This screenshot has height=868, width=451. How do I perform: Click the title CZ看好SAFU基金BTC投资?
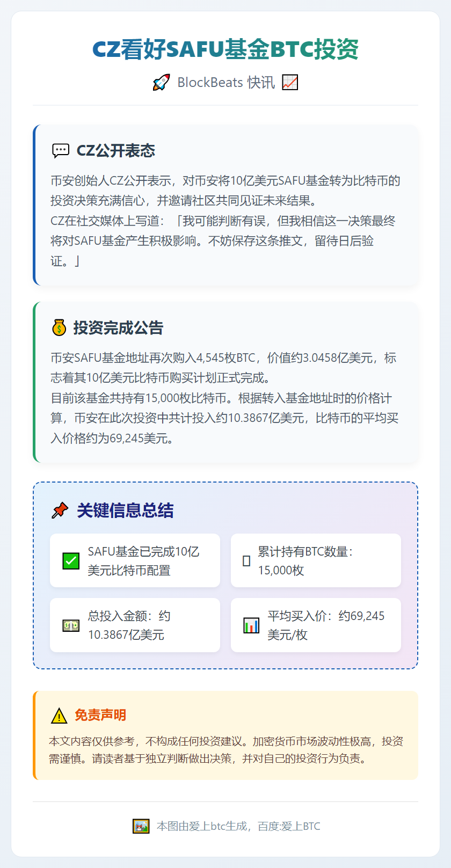(x=225, y=49)
